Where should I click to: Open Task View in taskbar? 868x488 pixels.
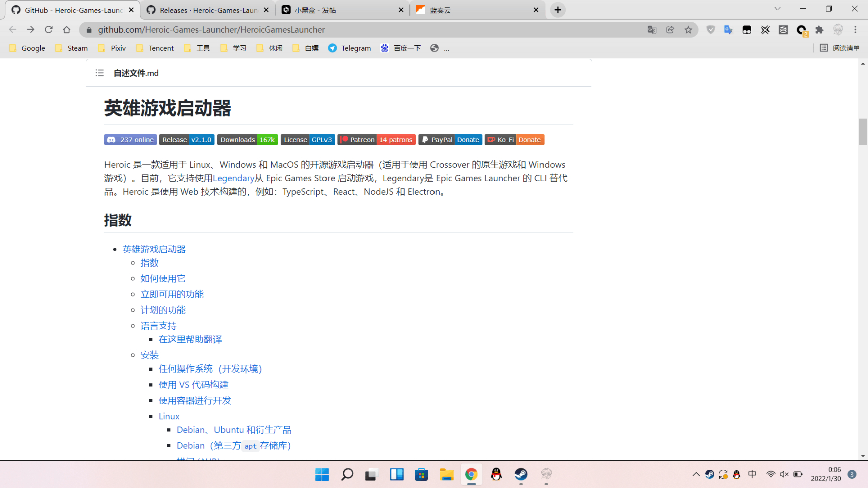pyautogui.click(x=371, y=474)
